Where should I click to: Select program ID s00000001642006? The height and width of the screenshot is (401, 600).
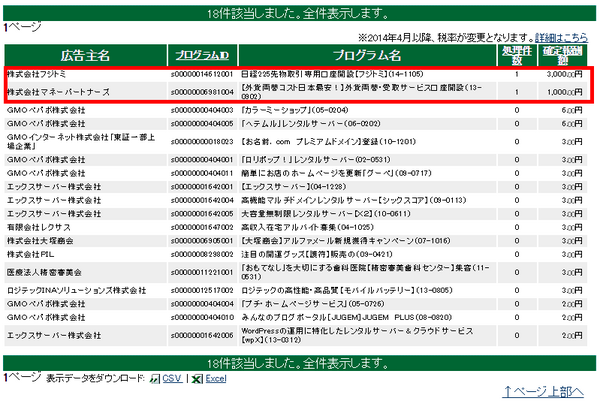point(202,335)
